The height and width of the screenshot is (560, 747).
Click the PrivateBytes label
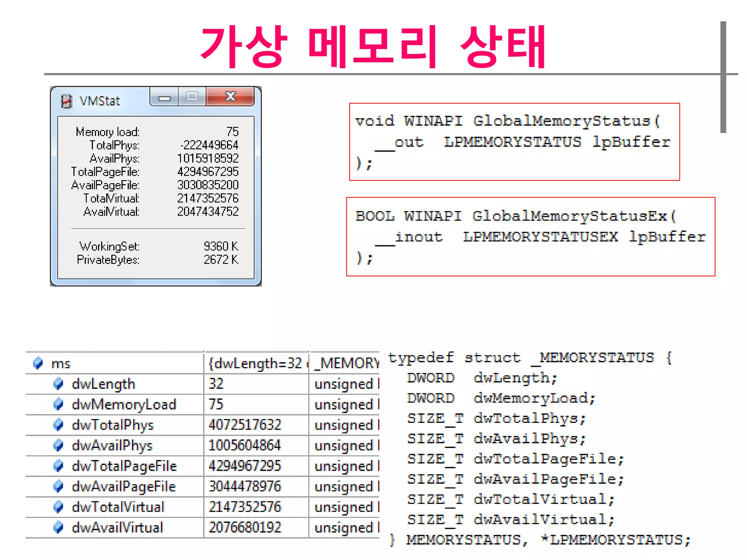[108, 260]
